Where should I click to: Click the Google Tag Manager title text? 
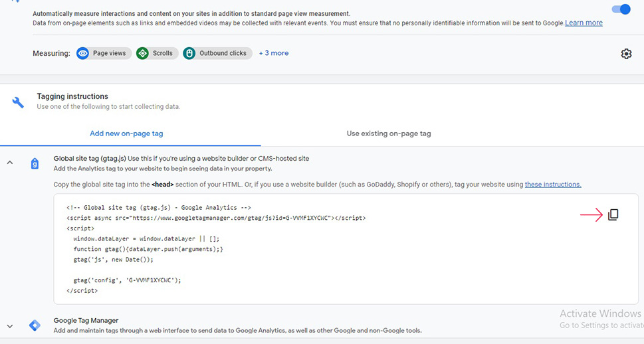pos(86,321)
